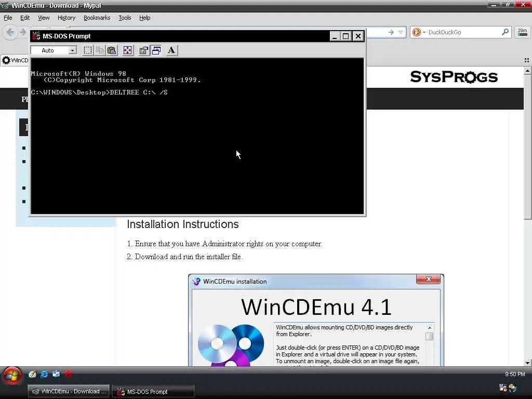
Task: Open the Start menu orb
Action: [x=12, y=377]
